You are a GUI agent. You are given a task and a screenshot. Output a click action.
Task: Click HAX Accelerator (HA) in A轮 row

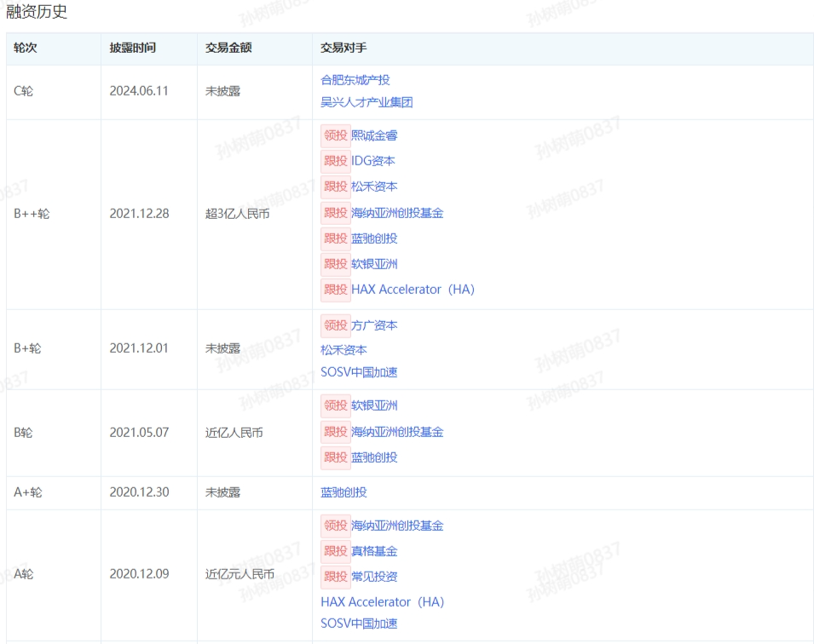click(382, 602)
